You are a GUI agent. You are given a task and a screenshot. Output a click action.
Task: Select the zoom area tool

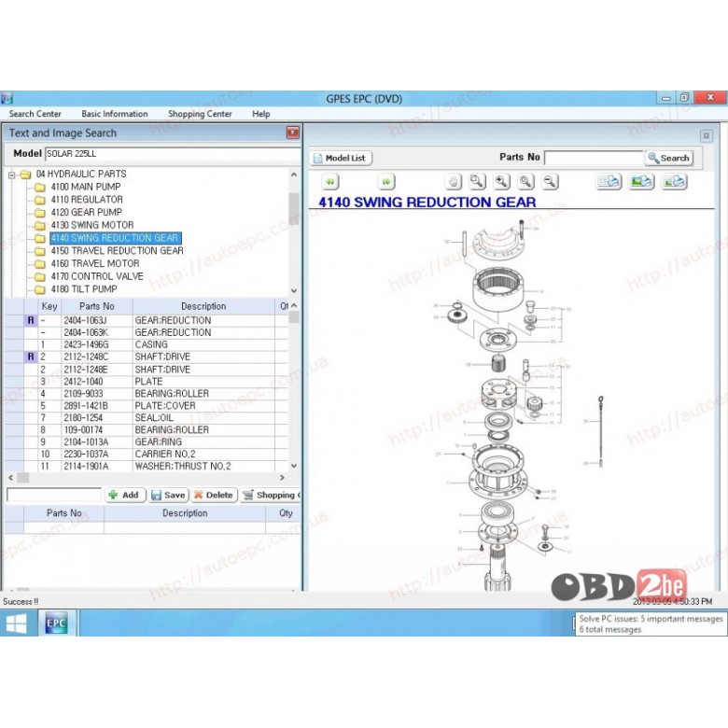click(477, 182)
